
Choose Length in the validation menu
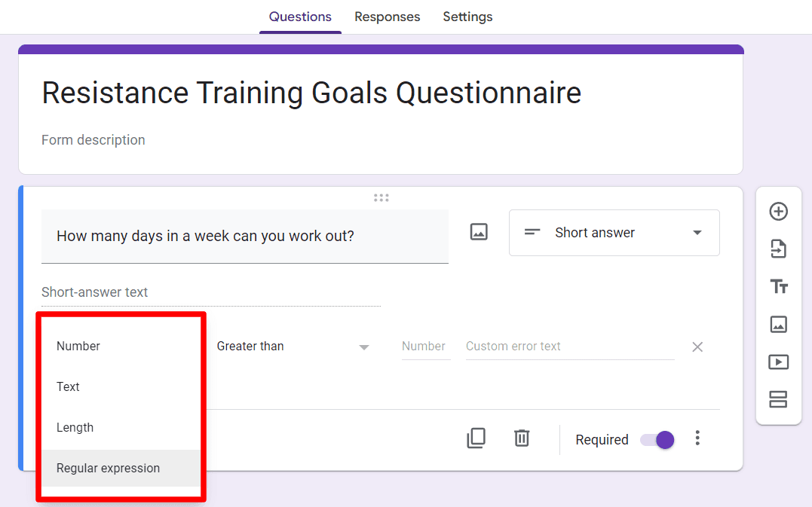(x=121, y=427)
